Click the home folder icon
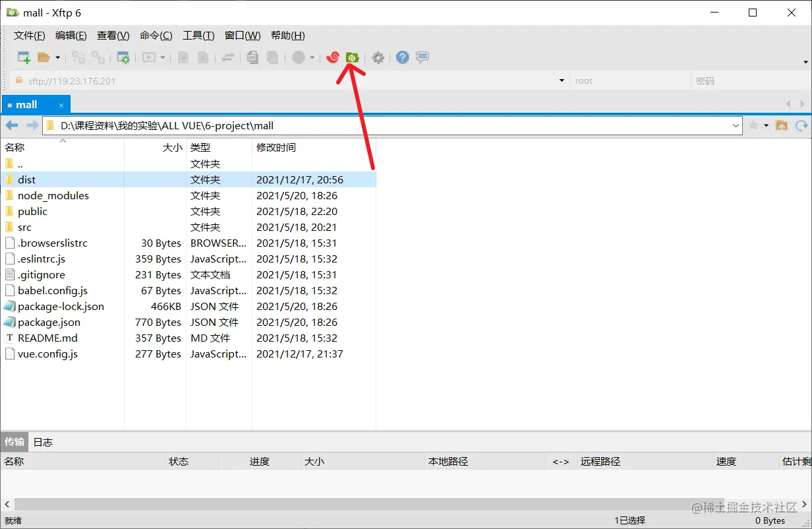Screen dimensions: 812x529 (782, 125)
